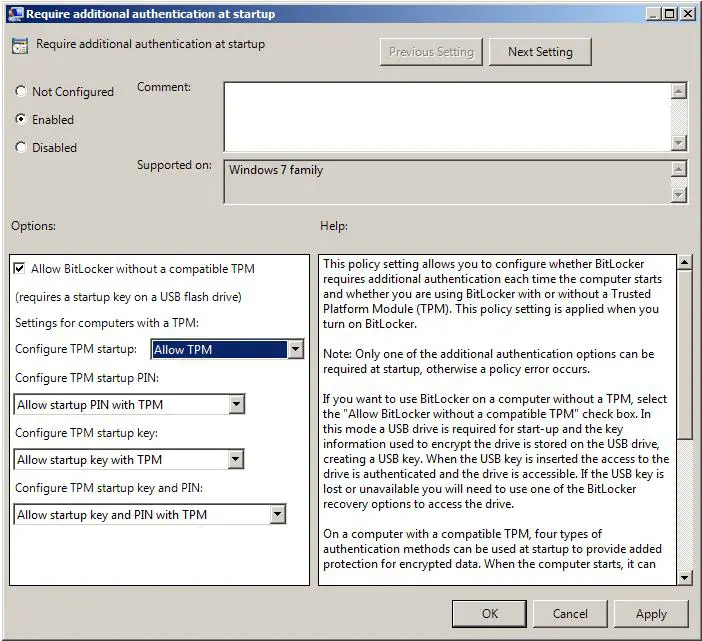Choose the Disabled radio button
Screen dimensions: 702x641
click(x=21, y=148)
